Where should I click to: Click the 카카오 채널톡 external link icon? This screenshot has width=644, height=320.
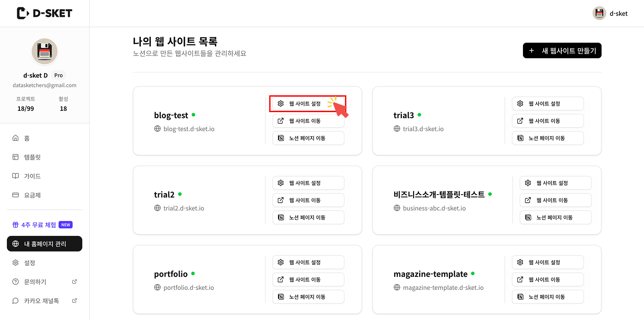[74, 301]
